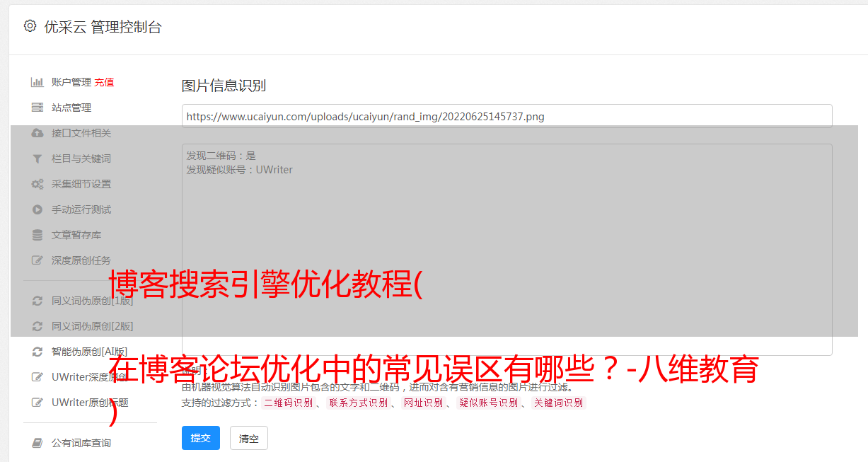This screenshot has width=868, height=462.
Task: Click the play icon for 手动运行测试
Action: 37,209
